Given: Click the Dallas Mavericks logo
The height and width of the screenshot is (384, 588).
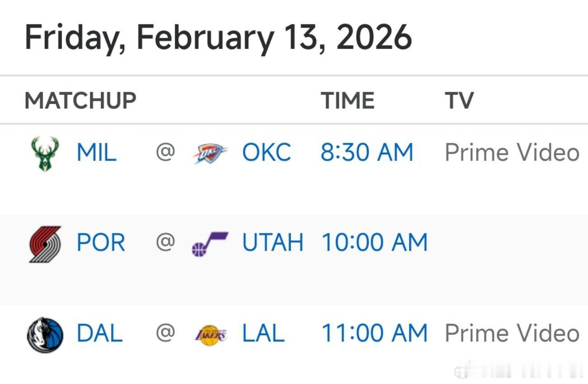Looking at the screenshot, I should pos(44,335).
